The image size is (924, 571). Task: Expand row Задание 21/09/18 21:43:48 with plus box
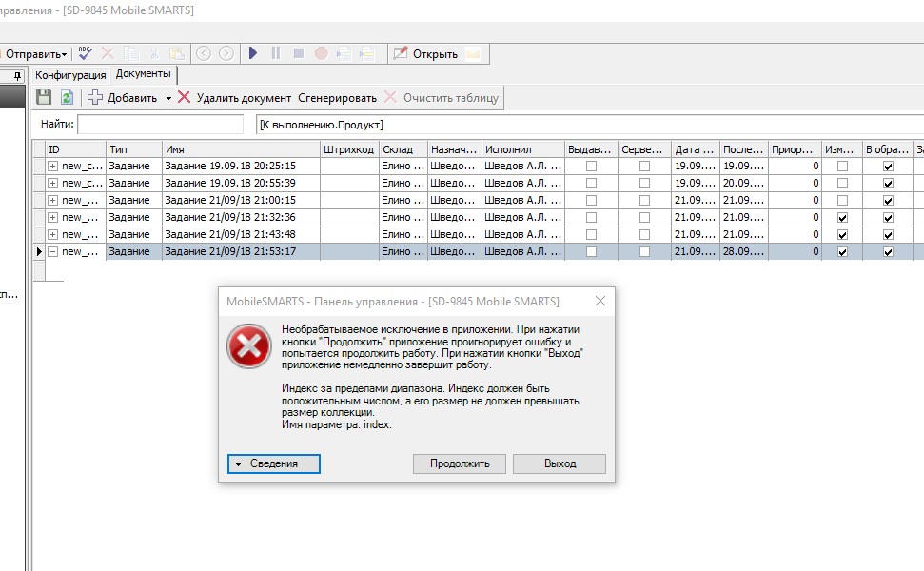click(53, 234)
